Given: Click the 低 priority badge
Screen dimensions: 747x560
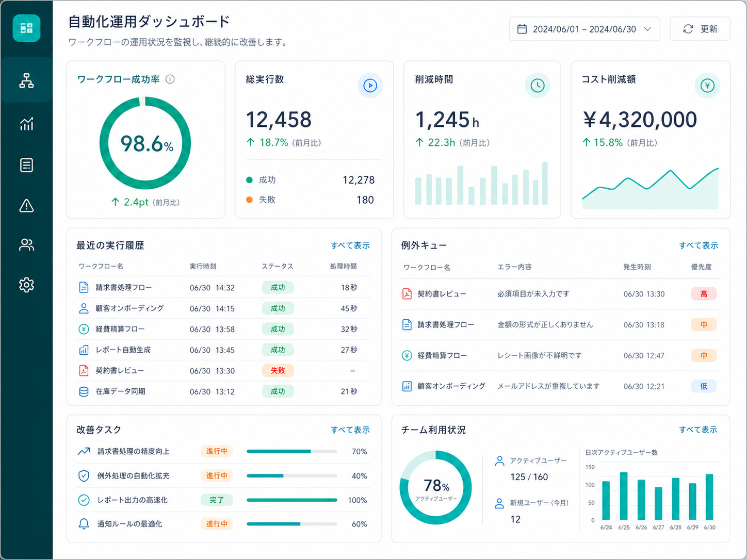Looking at the screenshot, I should tap(704, 386).
